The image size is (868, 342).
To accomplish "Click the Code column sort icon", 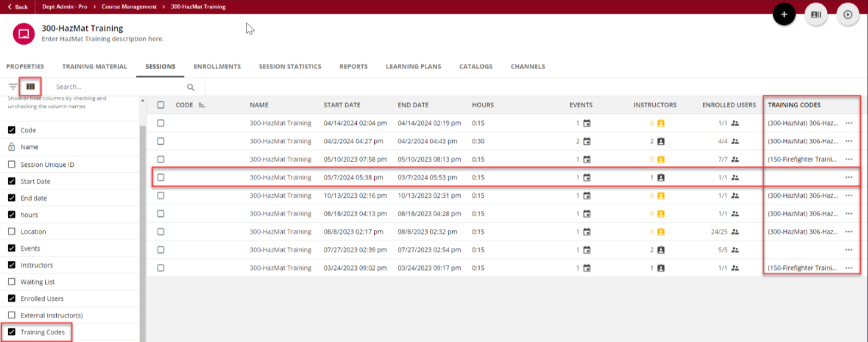I will 202,105.
